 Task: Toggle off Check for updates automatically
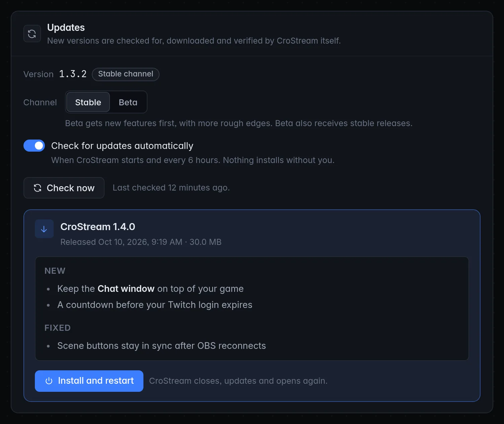click(x=34, y=146)
